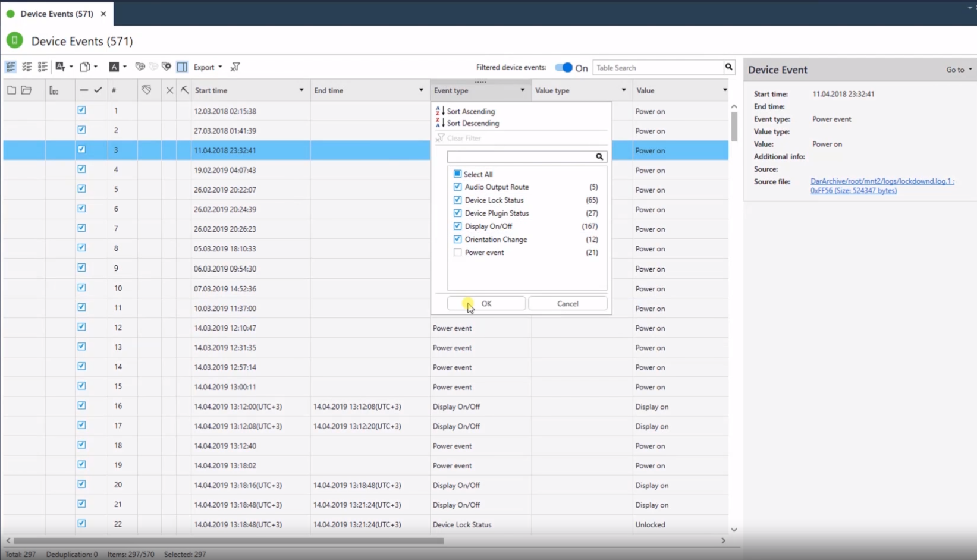Uncheck Orientation Change filter
This screenshot has width=977, height=560.
[457, 239]
